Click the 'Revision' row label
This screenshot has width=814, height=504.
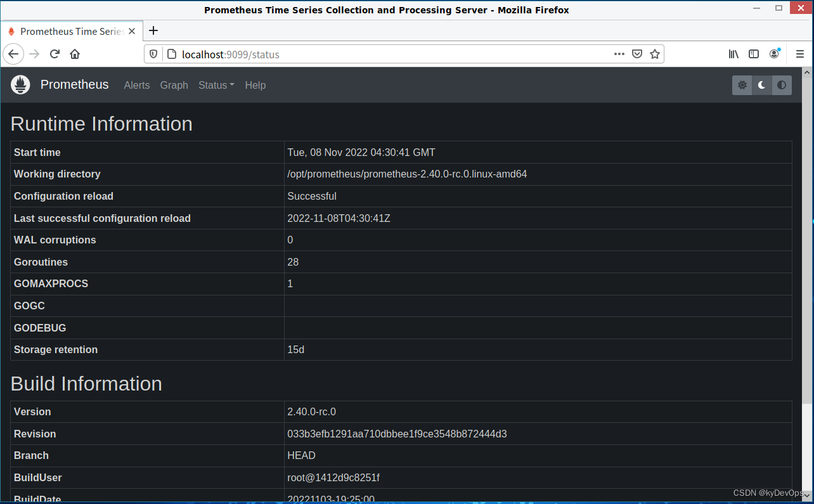(x=35, y=434)
